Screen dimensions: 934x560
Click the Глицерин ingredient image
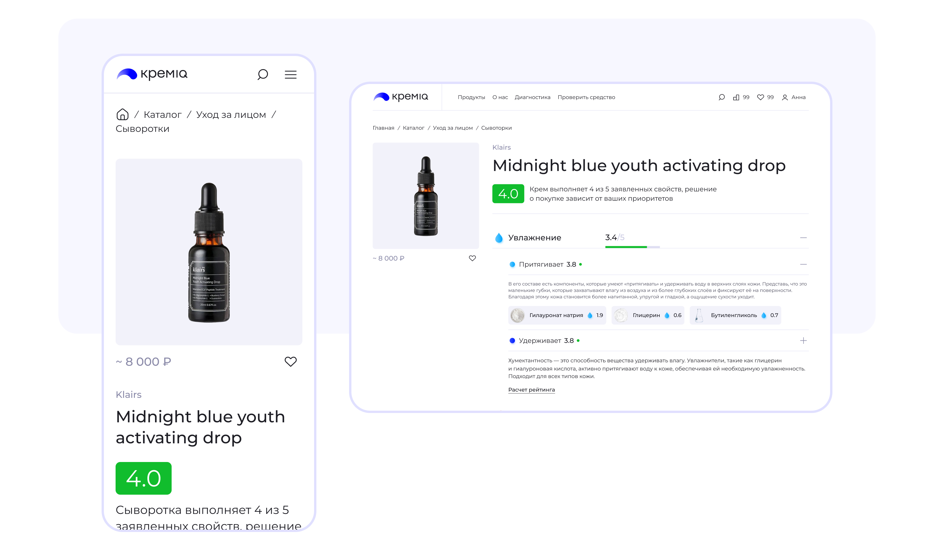click(621, 315)
